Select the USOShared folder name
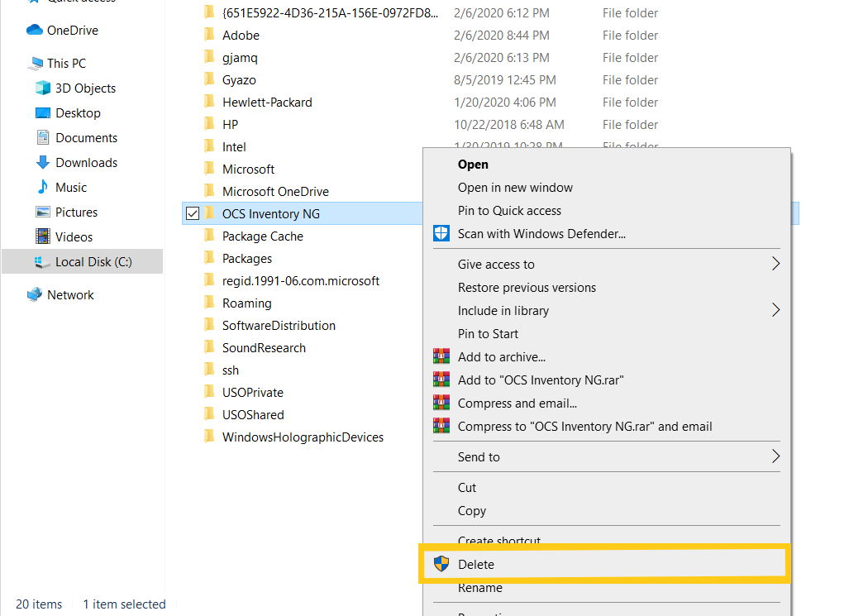868x616 pixels. tap(253, 414)
